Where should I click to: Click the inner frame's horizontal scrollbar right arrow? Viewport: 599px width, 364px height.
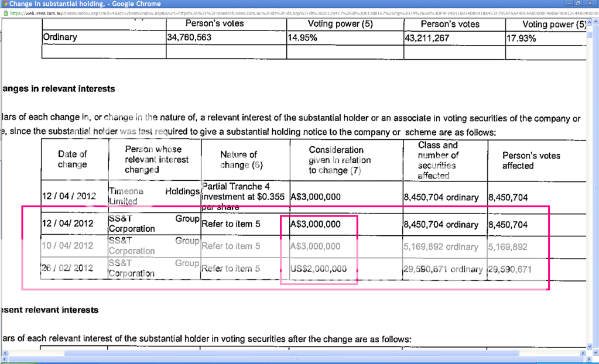583,353
